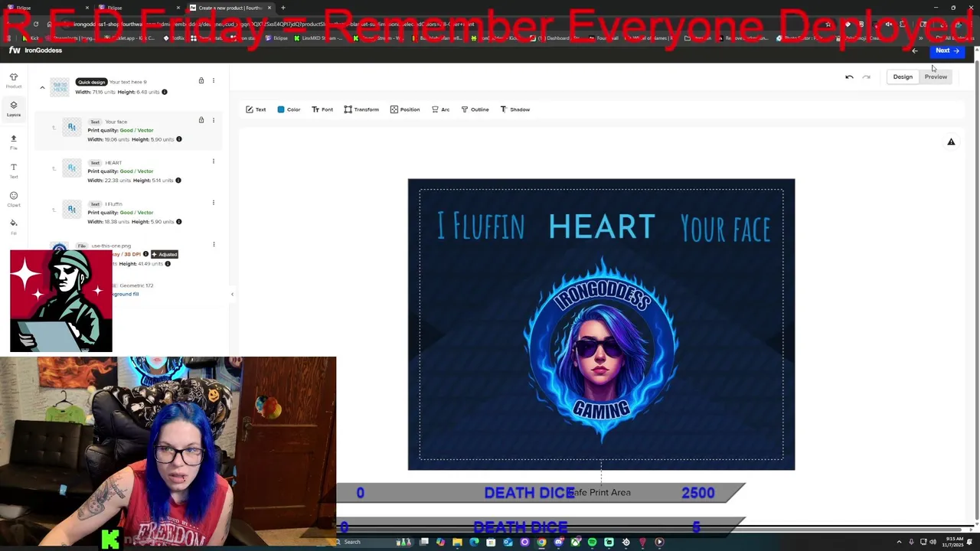980x551 pixels.
Task: Open the Transform option in toolbar
Action: point(361,109)
